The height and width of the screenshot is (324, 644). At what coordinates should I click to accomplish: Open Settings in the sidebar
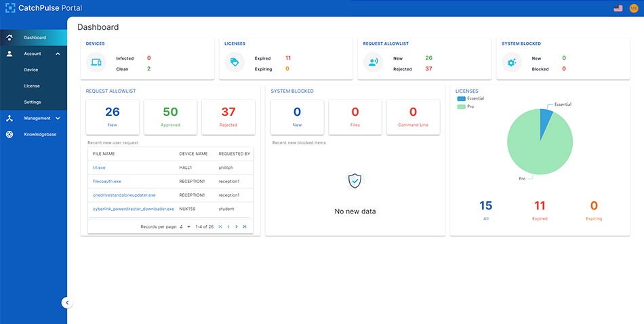(33, 102)
